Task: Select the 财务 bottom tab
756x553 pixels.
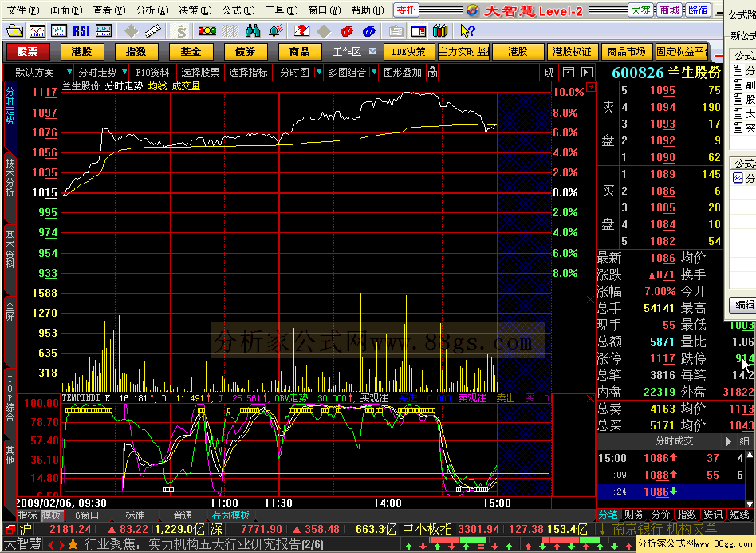Action: pos(634,515)
